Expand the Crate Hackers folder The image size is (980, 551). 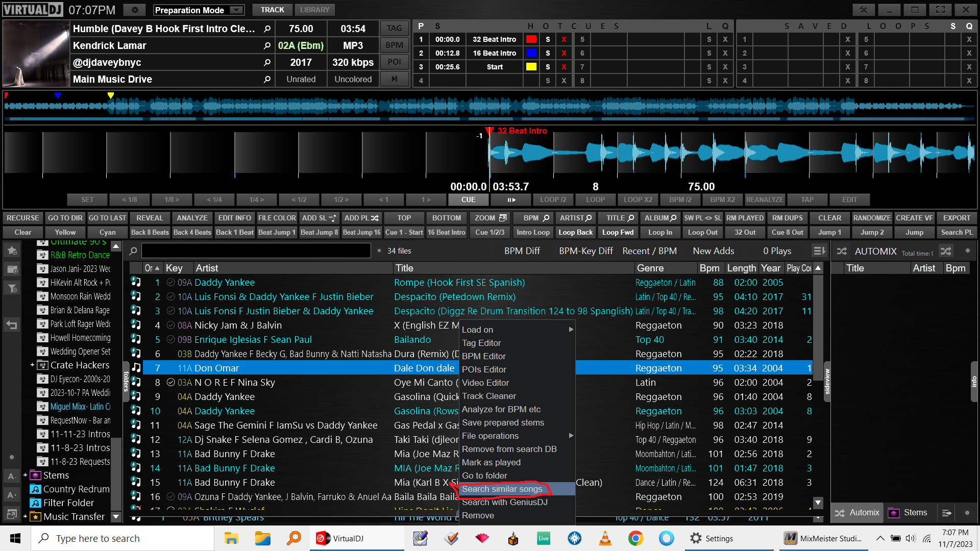pyautogui.click(x=32, y=365)
